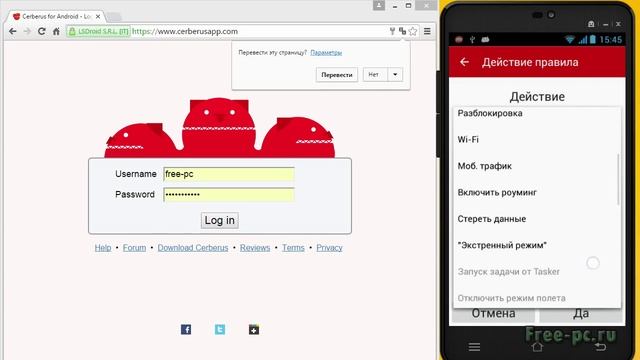
Task: Select Запуск задачи от Tasker
Action: (536, 271)
